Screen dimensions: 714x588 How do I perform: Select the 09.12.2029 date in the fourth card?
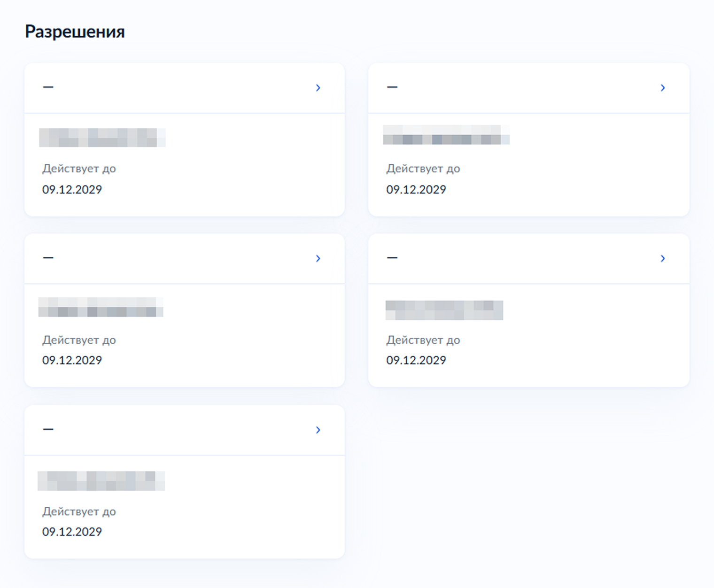(x=416, y=360)
